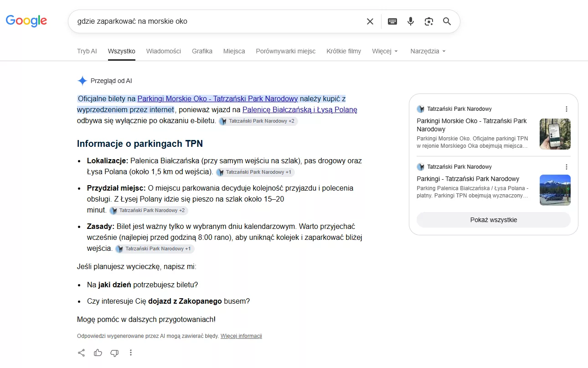The image size is (588, 368).
Task: Open search by image (Lens) icon
Action: (428, 21)
